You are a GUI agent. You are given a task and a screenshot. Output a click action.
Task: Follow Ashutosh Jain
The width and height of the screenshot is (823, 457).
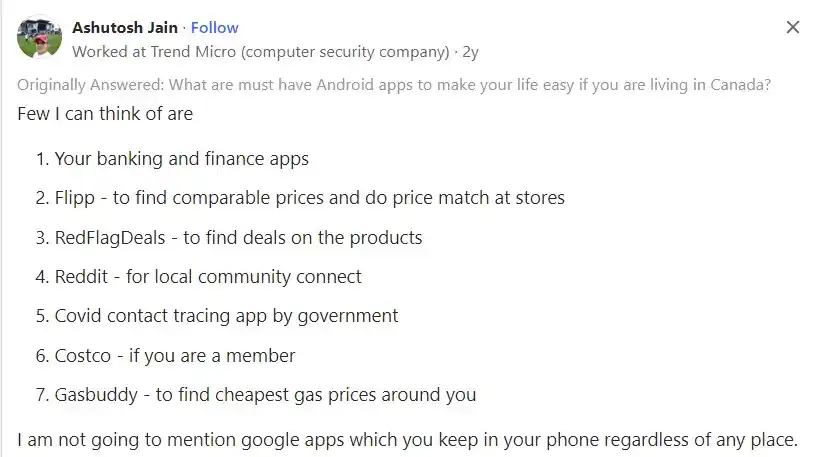214,27
